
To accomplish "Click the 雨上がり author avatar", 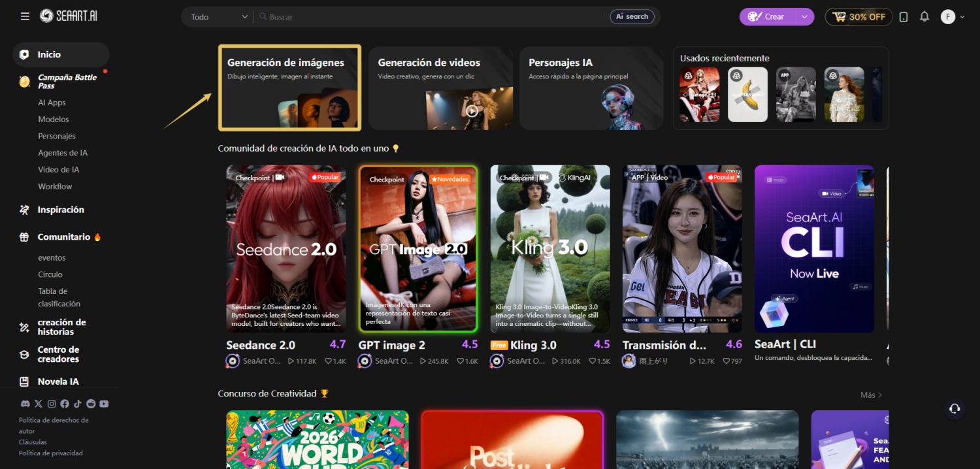I will (629, 361).
